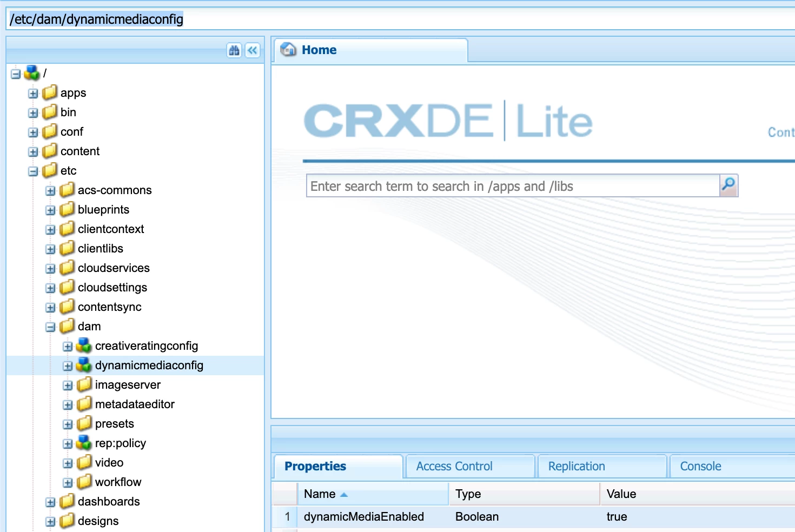This screenshot has height=532, width=795.
Task: Click the blueprints folder icon
Action: pos(67,209)
